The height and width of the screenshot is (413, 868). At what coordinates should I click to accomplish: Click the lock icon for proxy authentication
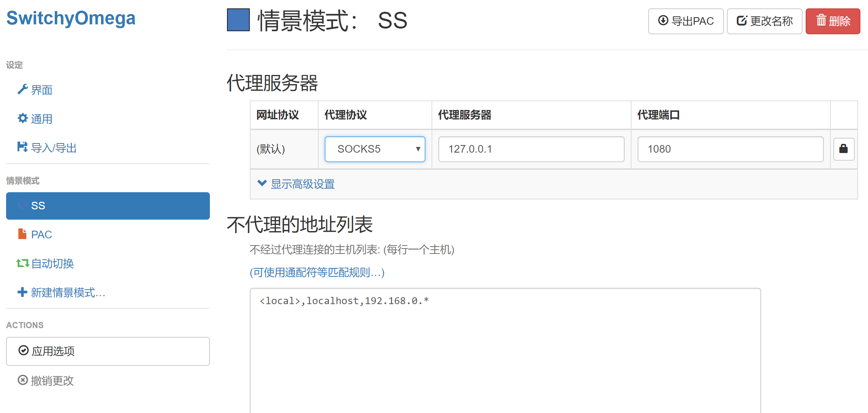[843, 149]
